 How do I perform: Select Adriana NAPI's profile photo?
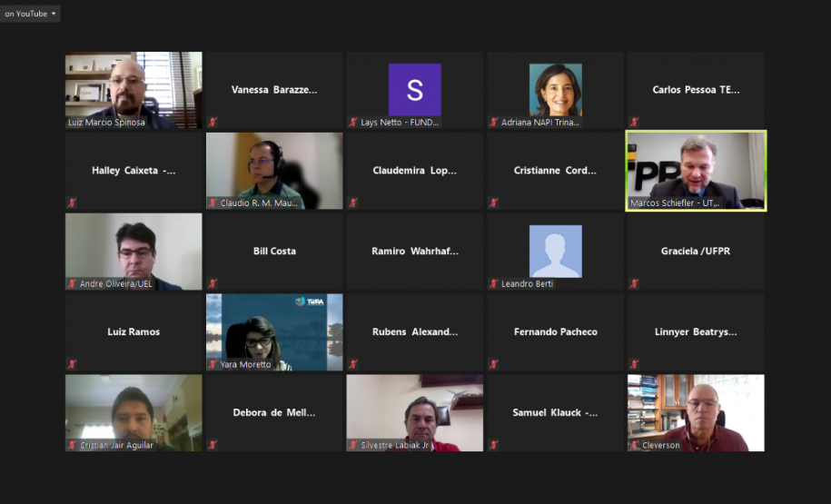[x=555, y=89]
